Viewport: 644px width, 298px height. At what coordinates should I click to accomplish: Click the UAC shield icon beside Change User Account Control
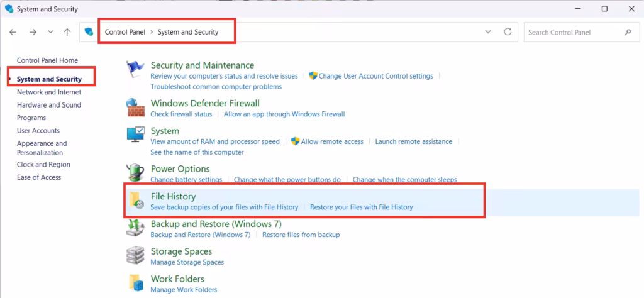tap(313, 75)
